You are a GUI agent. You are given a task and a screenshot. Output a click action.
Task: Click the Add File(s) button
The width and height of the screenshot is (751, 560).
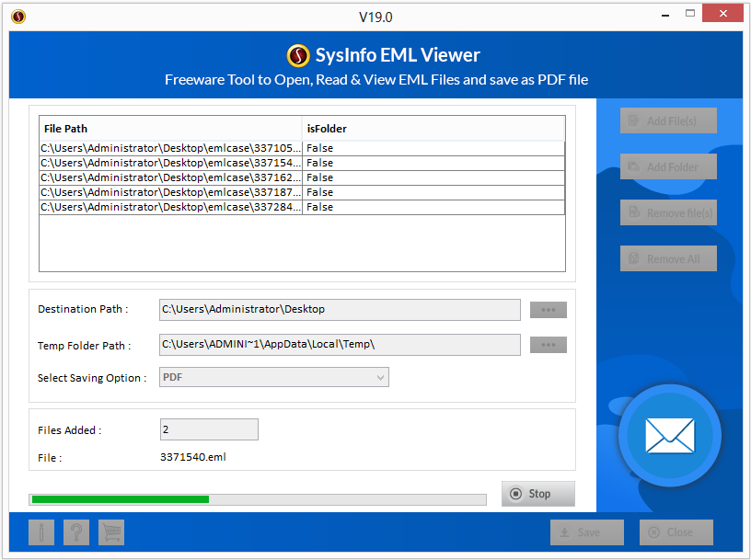(668, 120)
